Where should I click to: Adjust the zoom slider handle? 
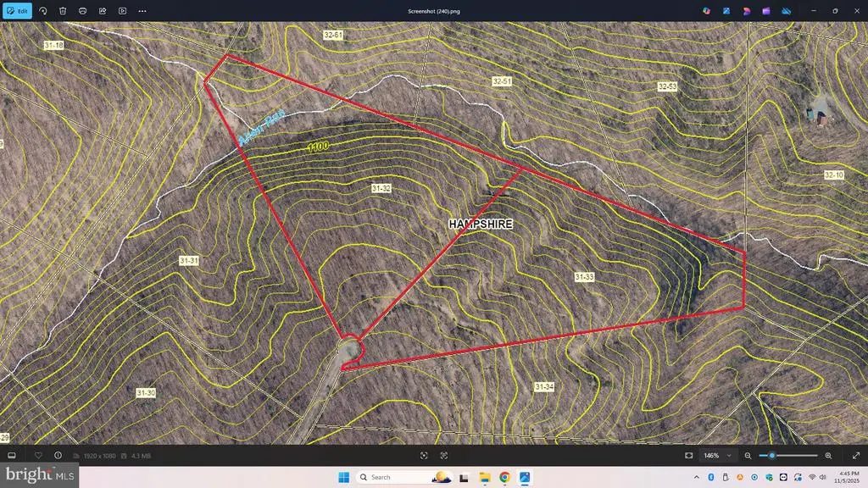click(771, 456)
